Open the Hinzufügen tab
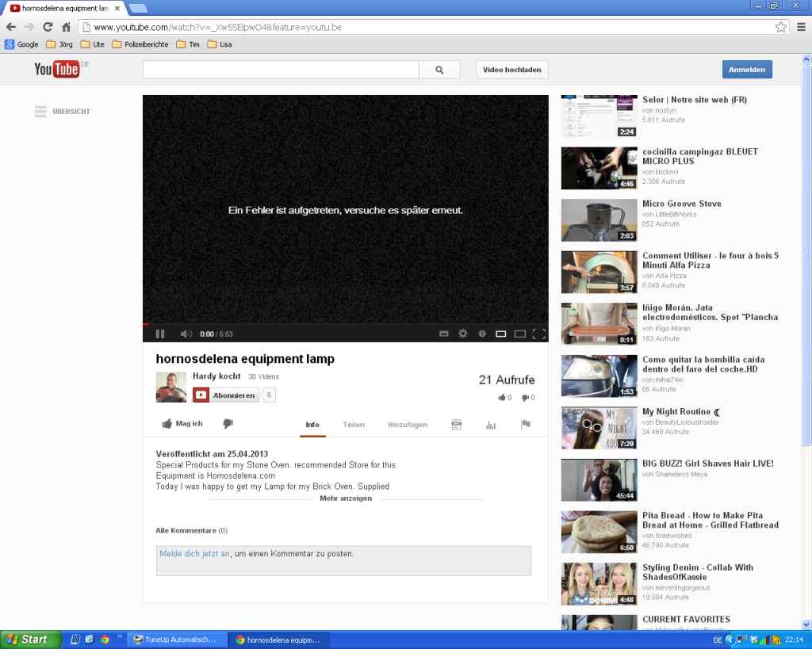 [408, 425]
